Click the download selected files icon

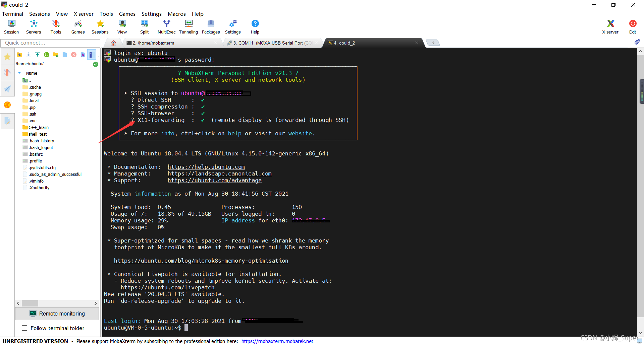[29, 55]
